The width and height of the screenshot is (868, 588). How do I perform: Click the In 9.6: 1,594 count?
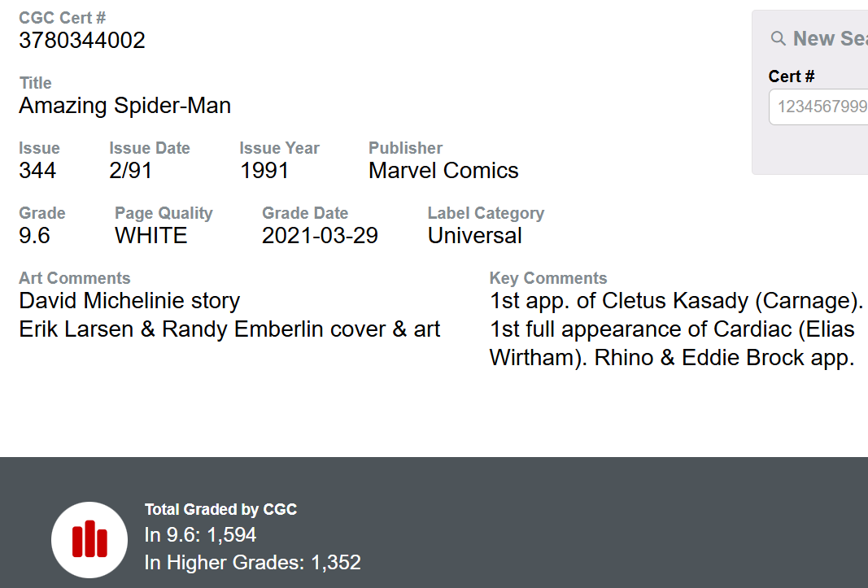pyautogui.click(x=200, y=535)
